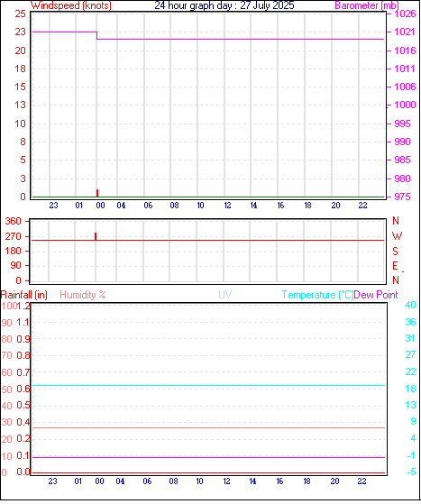Select the 1006 barometer scale value
This screenshot has height=504, width=421.
point(405,87)
